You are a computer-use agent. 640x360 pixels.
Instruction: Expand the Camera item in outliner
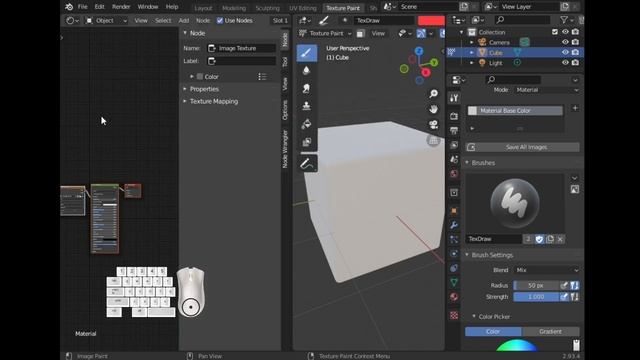(471, 42)
